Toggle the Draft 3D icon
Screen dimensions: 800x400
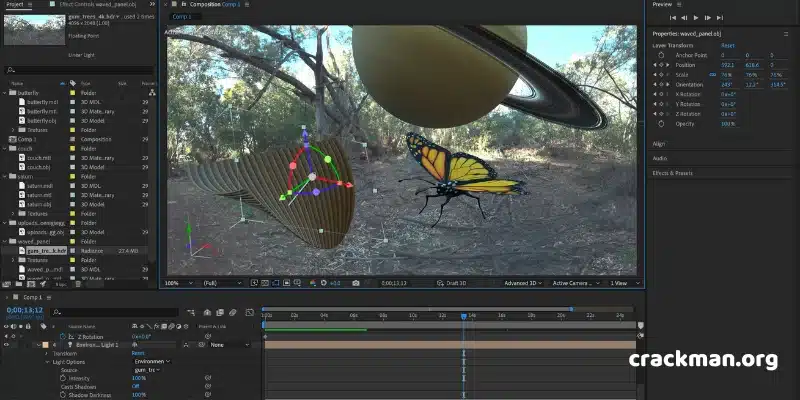[440, 283]
